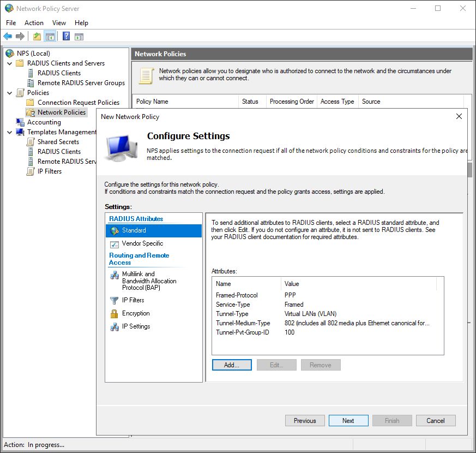Go back with the Previous button

click(305, 420)
